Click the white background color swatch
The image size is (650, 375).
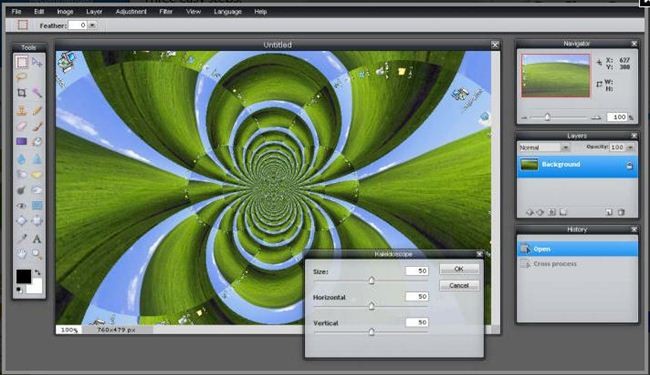point(36,287)
